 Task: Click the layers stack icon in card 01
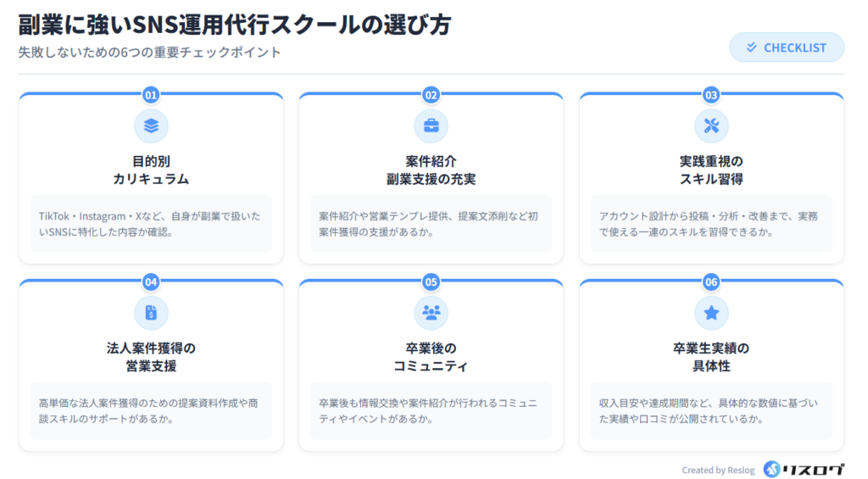[x=151, y=126]
